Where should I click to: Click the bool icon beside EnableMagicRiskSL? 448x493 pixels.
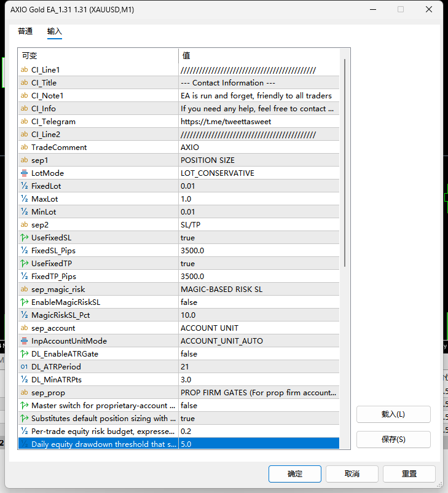[24, 302]
